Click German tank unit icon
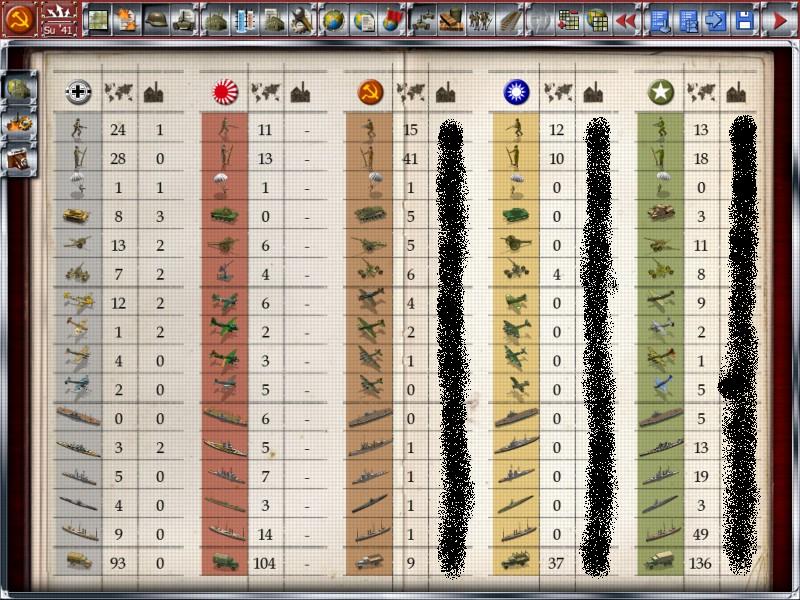 point(77,216)
